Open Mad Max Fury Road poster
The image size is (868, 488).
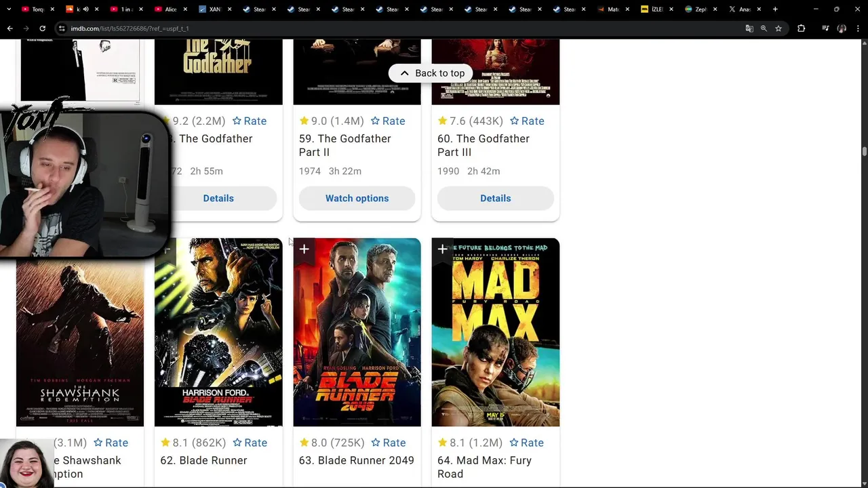coord(496,332)
